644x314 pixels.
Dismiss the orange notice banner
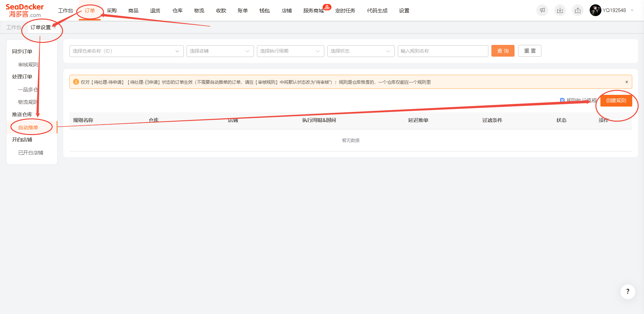tap(627, 82)
